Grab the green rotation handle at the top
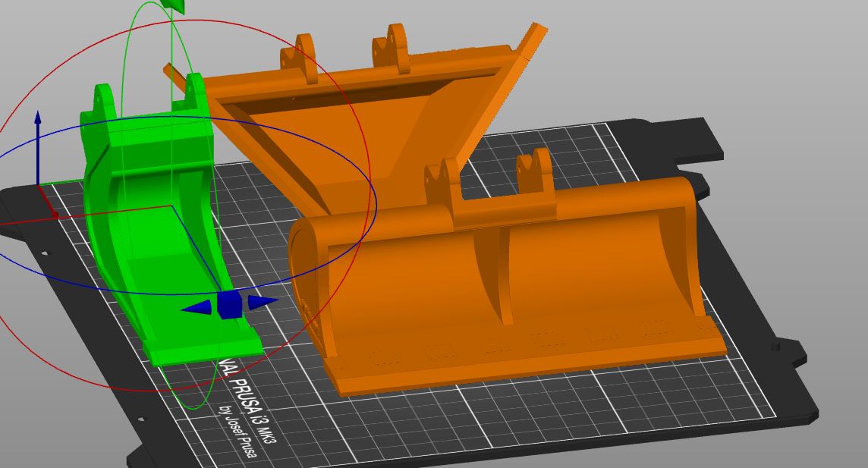 [175, 6]
